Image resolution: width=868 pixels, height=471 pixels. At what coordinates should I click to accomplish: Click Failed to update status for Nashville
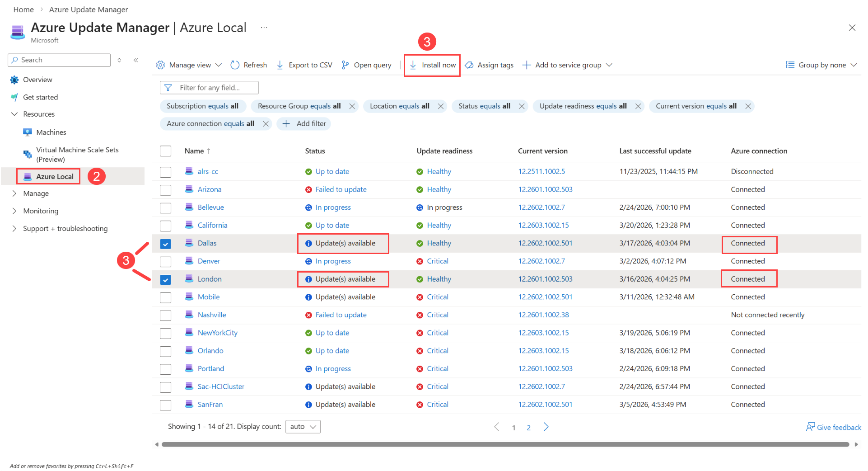pyautogui.click(x=341, y=315)
